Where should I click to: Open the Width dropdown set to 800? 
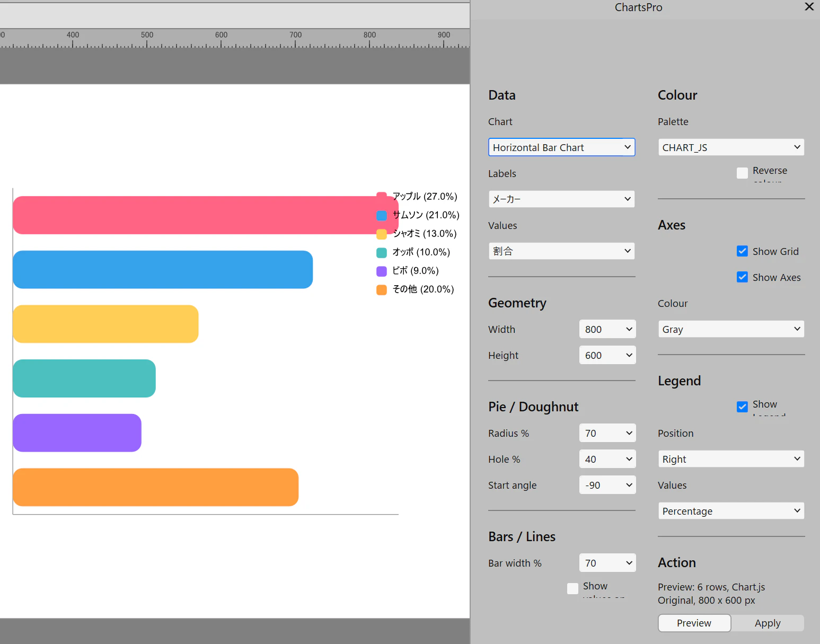click(607, 329)
